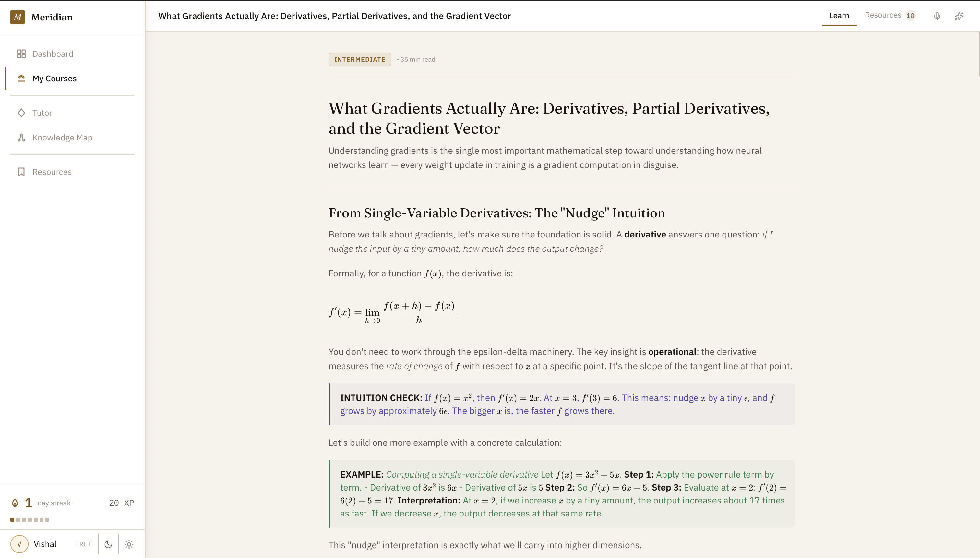Open the Knowledge Map icon

coord(21,138)
